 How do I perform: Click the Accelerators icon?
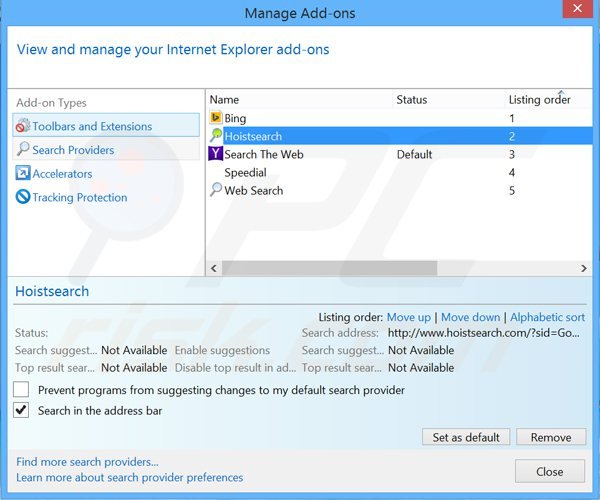point(23,174)
